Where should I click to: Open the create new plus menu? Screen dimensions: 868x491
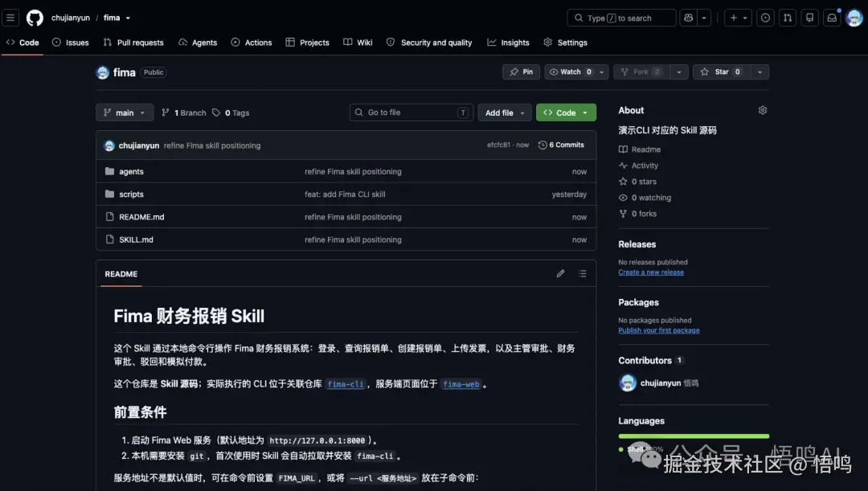click(x=738, y=18)
